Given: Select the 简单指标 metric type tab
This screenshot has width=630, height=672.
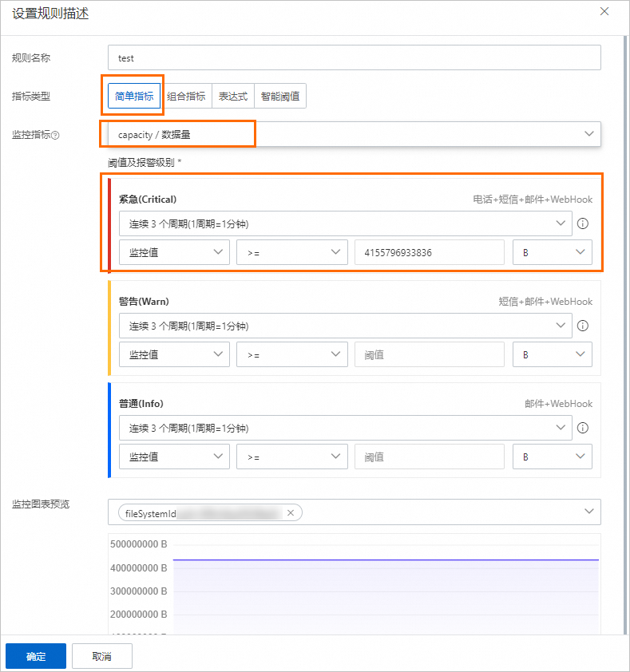Looking at the screenshot, I should coord(134,96).
